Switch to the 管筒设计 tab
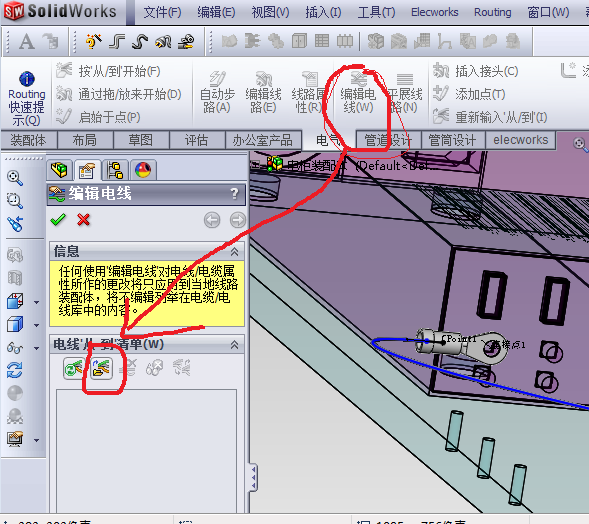This screenshot has height=524, width=589. [x=453, y=140]
